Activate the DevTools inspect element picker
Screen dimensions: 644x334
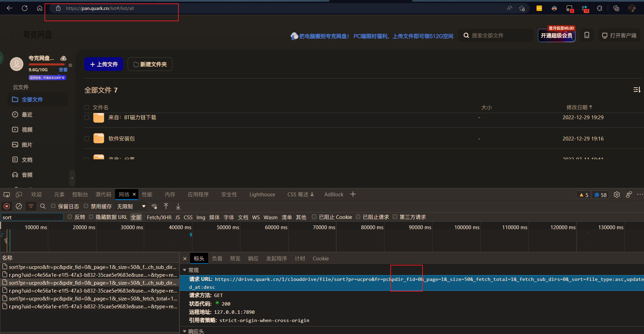7,195
